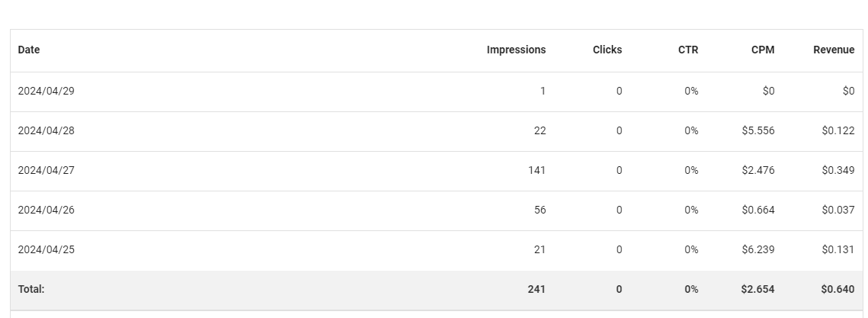Click the $0.349 revenue value

tap(838, 171)
